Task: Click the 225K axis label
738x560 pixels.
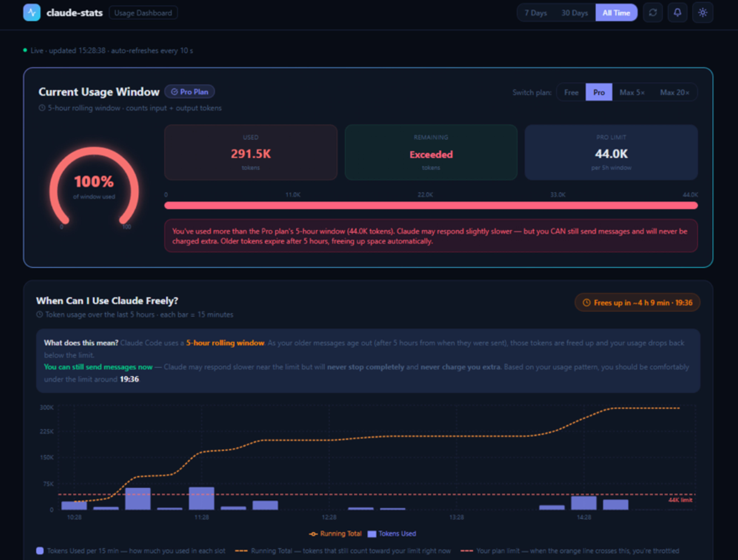Action: 47,432
